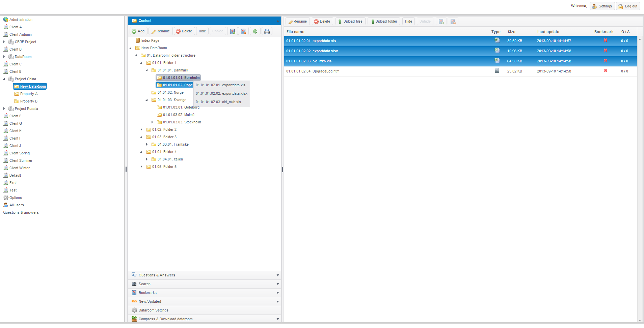The width and height of the screenshot is (644, 328).
Task: Toggle bookmark for UpgradeLog.htm file
Action: [606, 71]
